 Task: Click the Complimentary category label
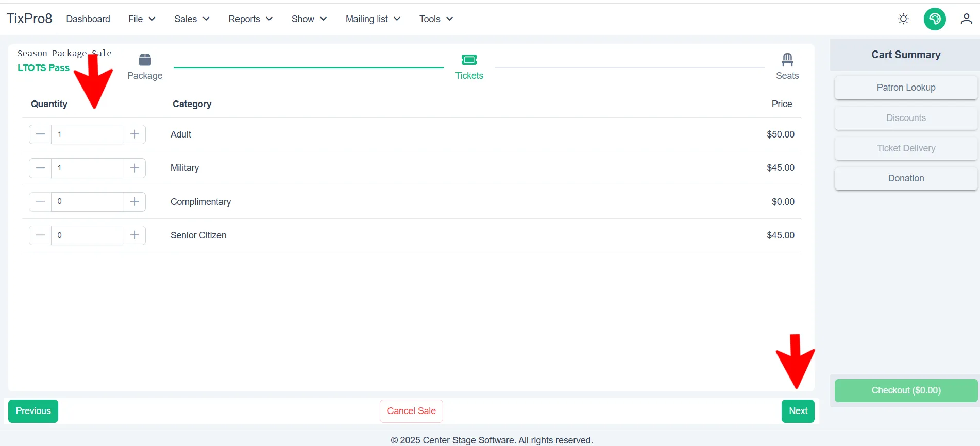tap(200, 202)
